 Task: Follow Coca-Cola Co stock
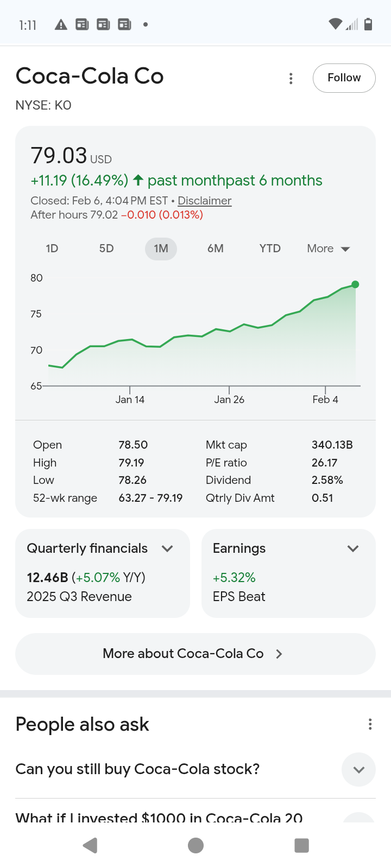tap(344, 78)
